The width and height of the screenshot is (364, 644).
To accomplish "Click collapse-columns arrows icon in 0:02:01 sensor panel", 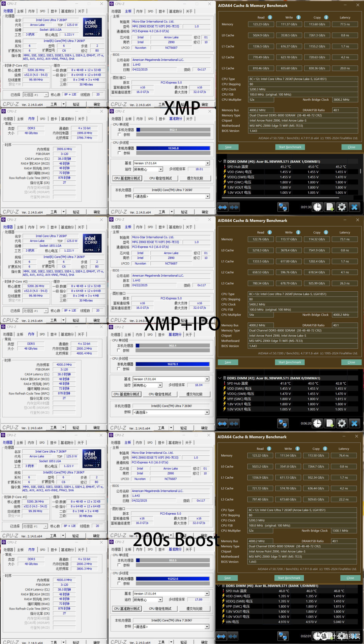I will coord(233,636).
